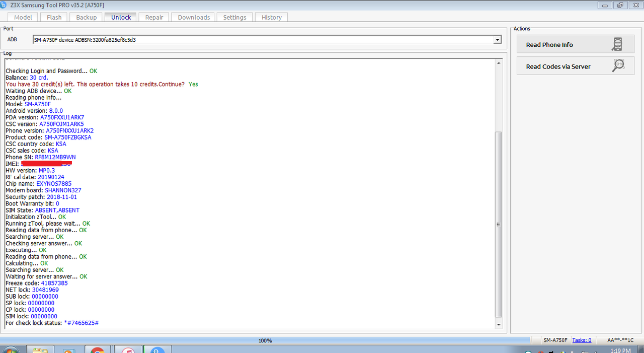Click the AA**-**1C status bar entry
Viewport: 644px width, 353px height.
click(620, 340)
